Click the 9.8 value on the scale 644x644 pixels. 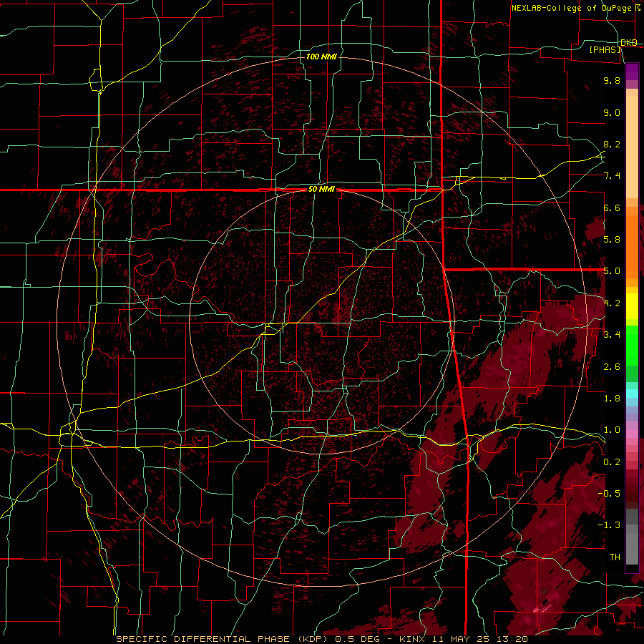coord(612,80)
